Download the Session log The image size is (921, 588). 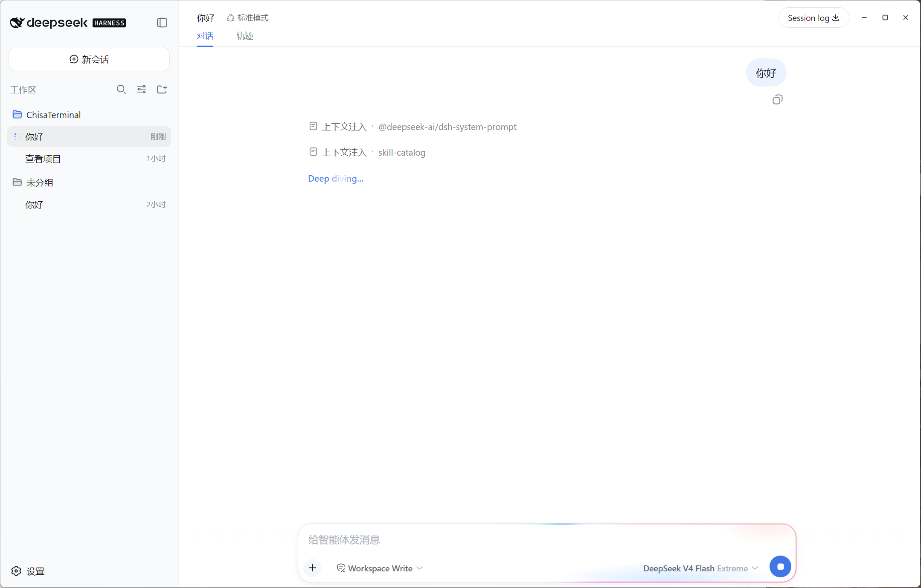click(x=814, y=18)
